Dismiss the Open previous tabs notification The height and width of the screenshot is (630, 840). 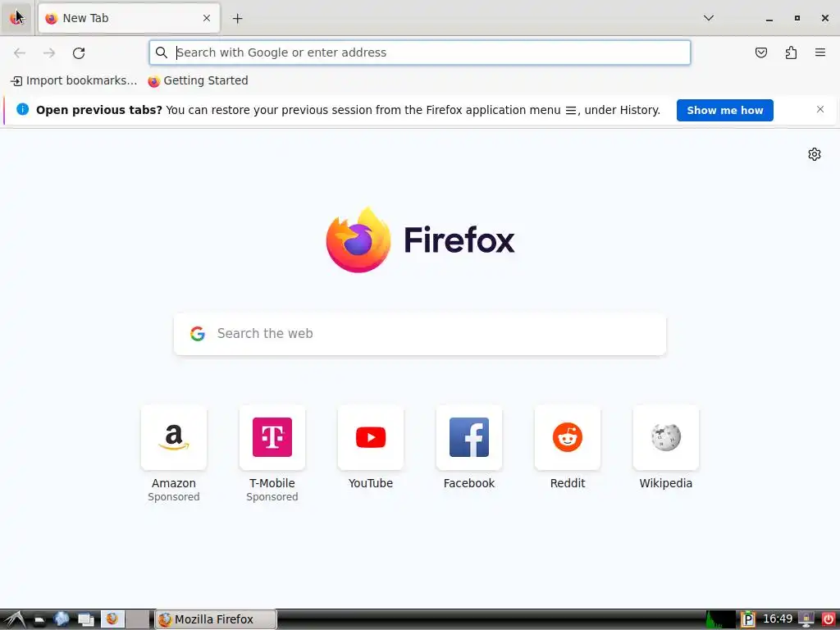click(819, 109)
